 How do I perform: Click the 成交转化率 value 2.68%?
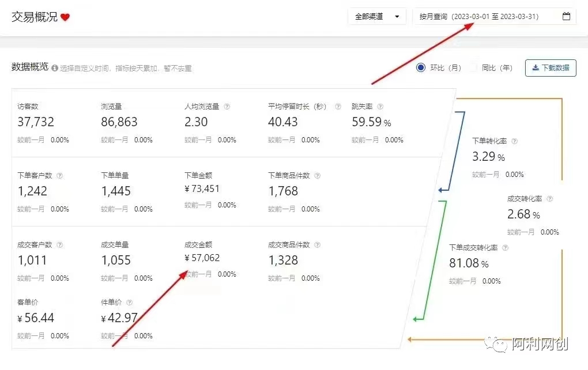pyautogui.click(x=523, y=214)
